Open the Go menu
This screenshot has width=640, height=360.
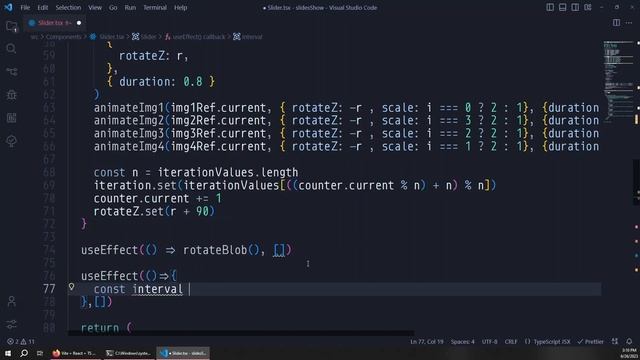click(113, 7)
